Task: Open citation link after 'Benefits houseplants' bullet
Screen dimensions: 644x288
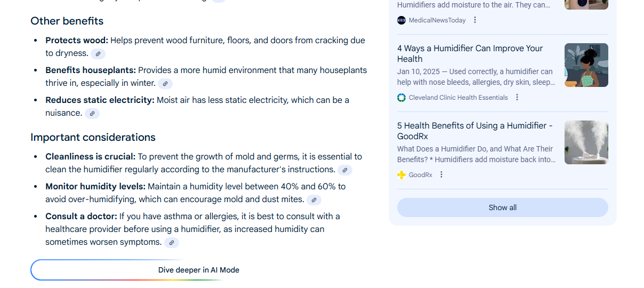Action: 165,84
